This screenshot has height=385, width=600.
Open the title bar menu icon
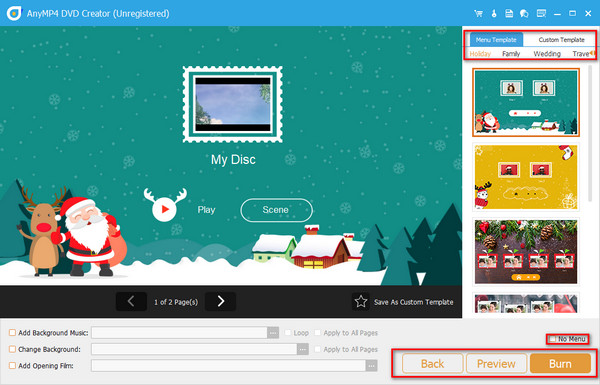click(541, 14)
